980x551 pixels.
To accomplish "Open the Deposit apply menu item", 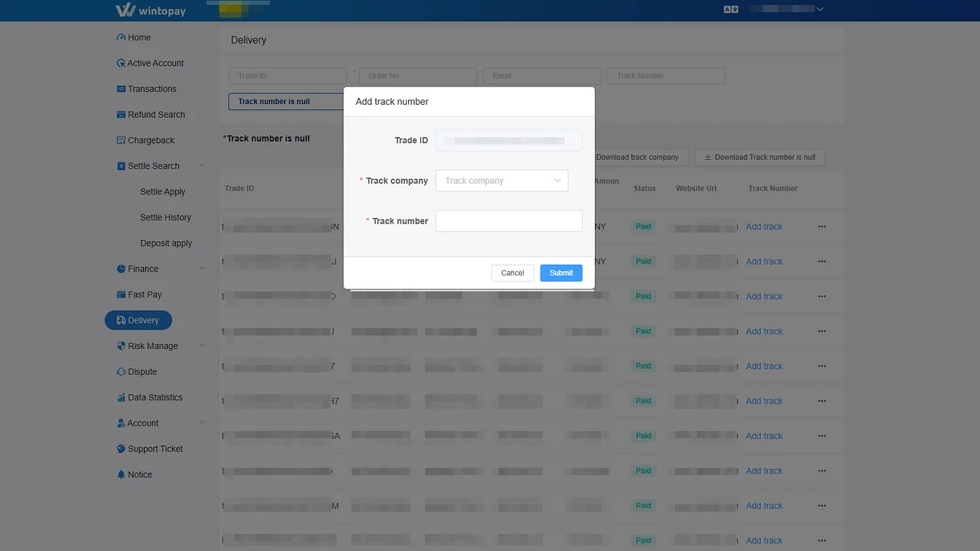I will pos(166,243).
